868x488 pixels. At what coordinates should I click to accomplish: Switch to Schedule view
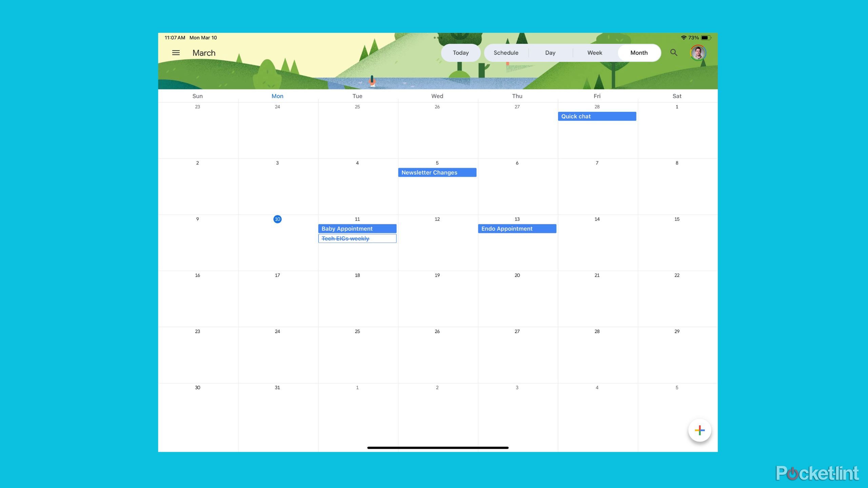click(506, 53)
